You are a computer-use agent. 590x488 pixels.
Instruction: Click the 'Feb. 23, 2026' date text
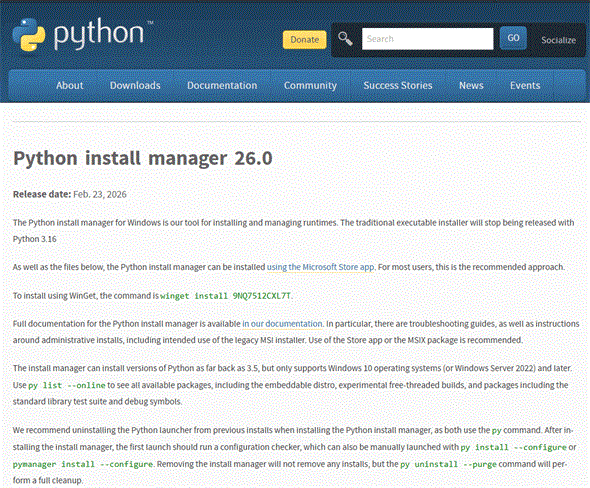(100, 194)
